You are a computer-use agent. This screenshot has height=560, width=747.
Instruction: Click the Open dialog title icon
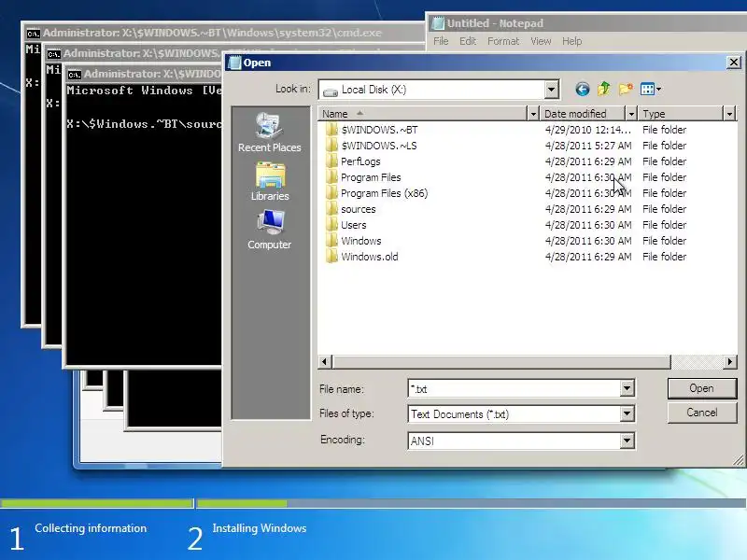[234, 63]
